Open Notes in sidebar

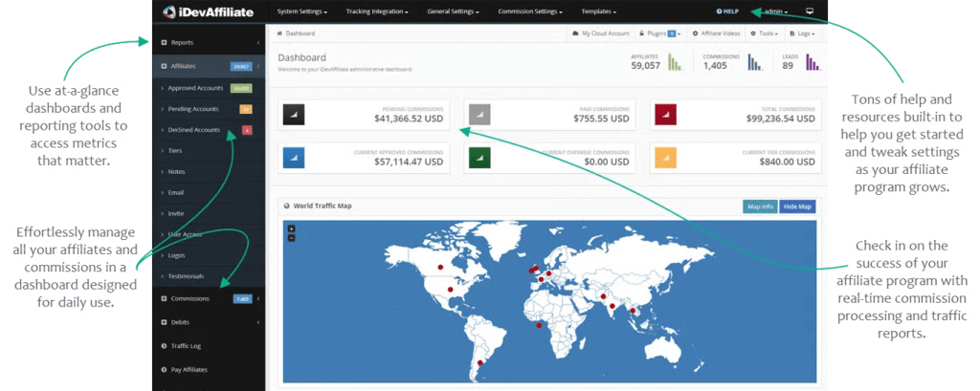click(209, 172)
